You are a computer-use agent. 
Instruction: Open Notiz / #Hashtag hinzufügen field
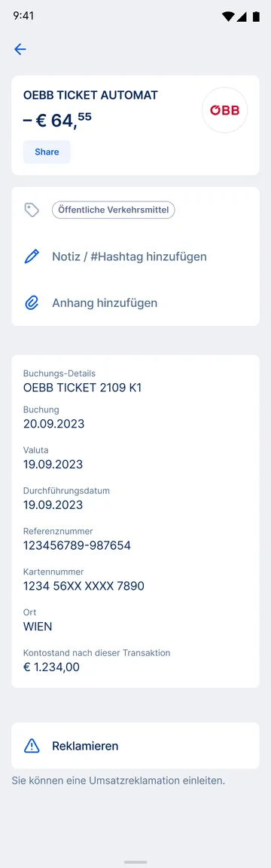(135, 257)
